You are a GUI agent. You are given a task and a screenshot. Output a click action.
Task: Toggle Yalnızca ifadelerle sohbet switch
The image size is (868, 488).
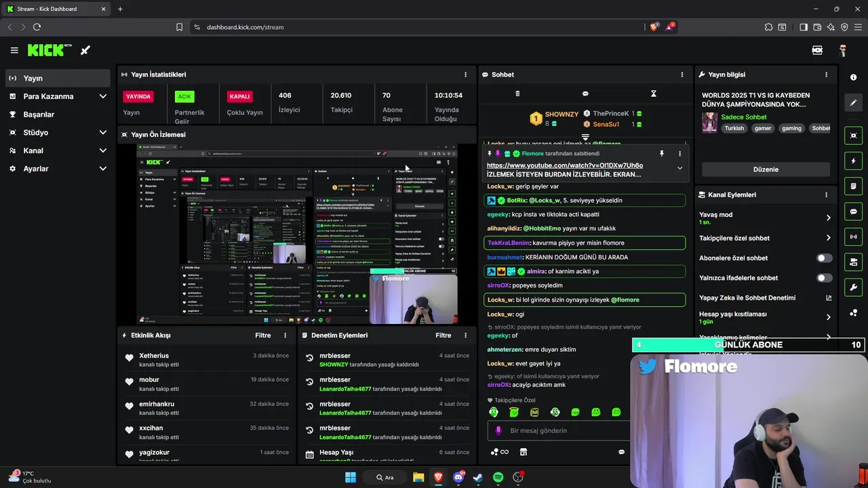825,278
